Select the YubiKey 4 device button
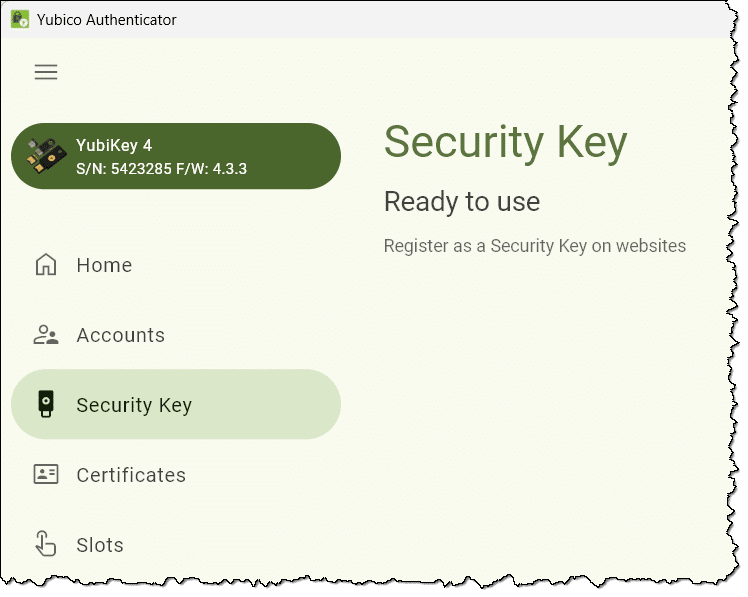This screenshot has width=748, height=597. coord(176,156)
